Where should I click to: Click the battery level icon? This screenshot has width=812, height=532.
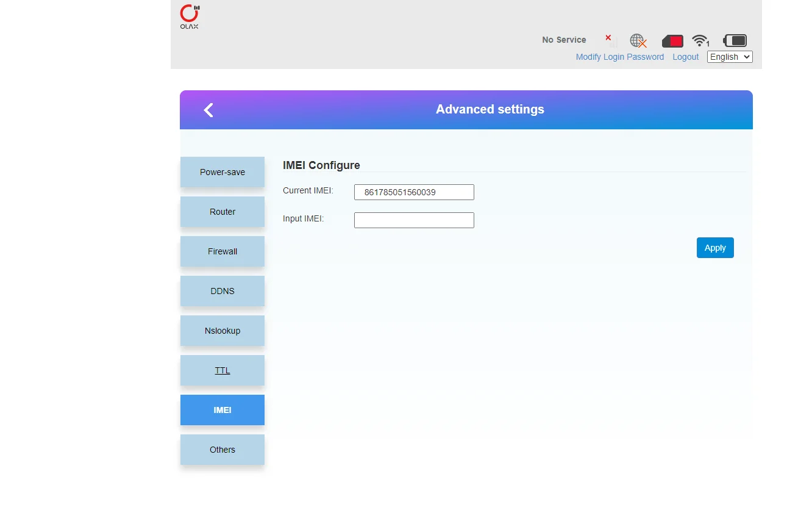(x=735, y=41)
